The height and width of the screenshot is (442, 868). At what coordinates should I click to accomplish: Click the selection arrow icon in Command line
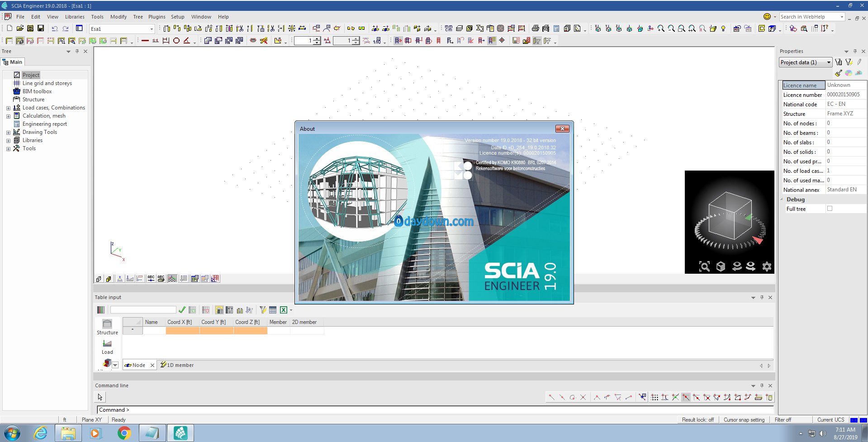click(x=100, y=397)
